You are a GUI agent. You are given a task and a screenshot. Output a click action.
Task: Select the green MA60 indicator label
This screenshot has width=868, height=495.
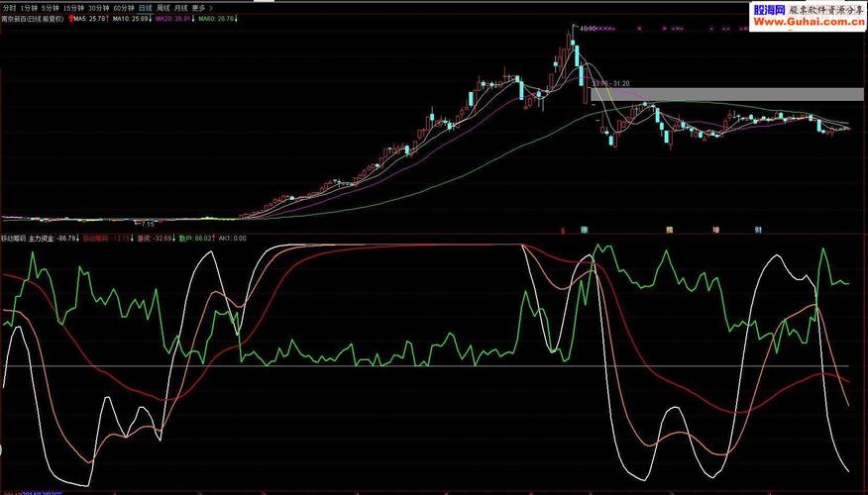[x=218, y=19]
